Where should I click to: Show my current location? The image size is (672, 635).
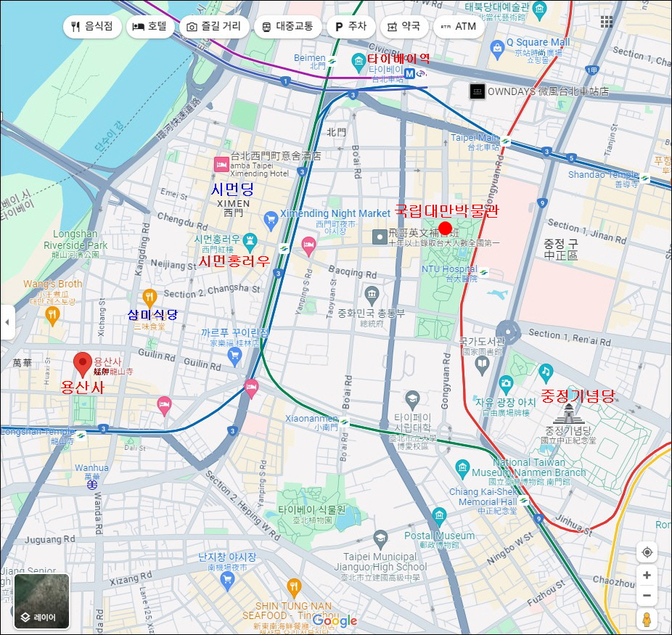point(647,552)
